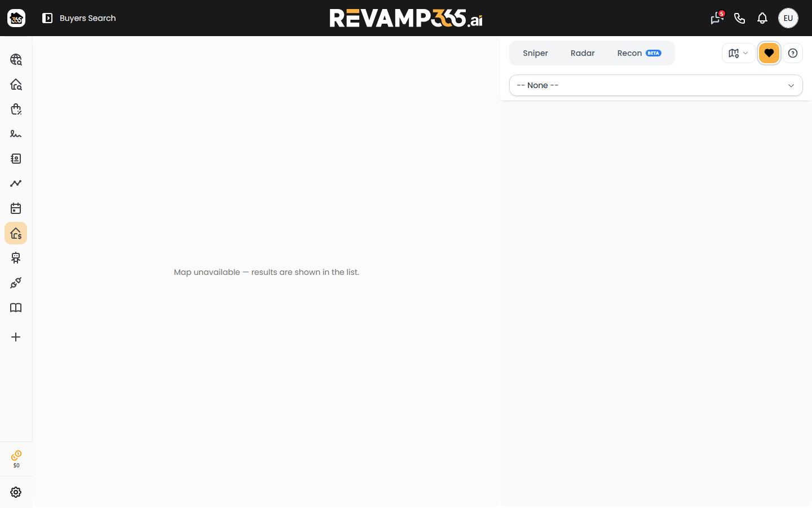The width and height of the screenshot is (812, 508).
Task: Open the open book guide sidebar icon
Action: click(x=16, y=308)
